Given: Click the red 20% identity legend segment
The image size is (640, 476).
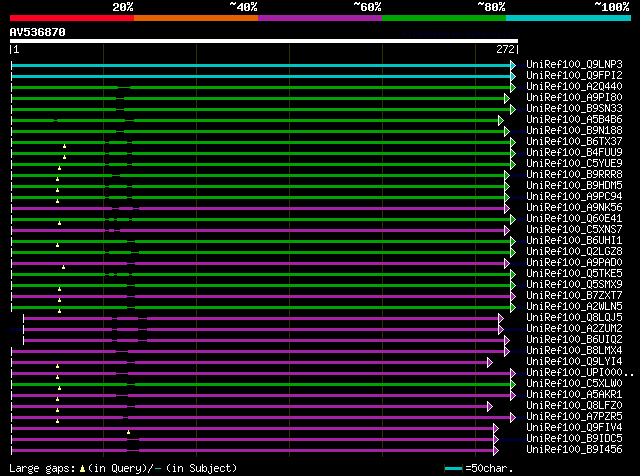Looking at the screenshot, I should coord(72,18).
